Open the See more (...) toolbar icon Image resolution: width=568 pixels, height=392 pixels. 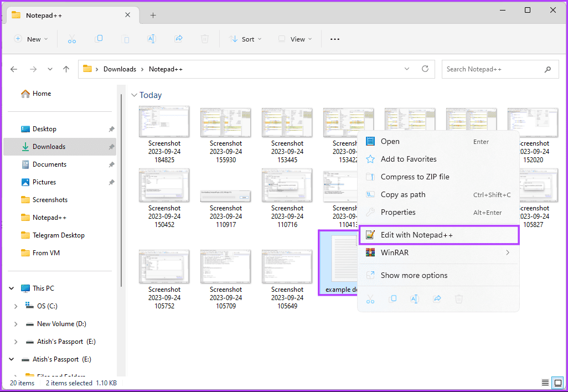point(334,39)
